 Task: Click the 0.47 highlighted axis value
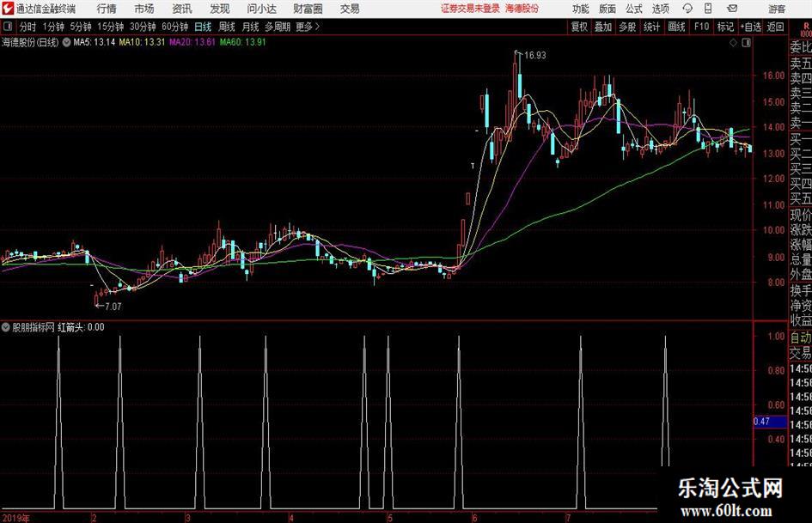point(770,422)
